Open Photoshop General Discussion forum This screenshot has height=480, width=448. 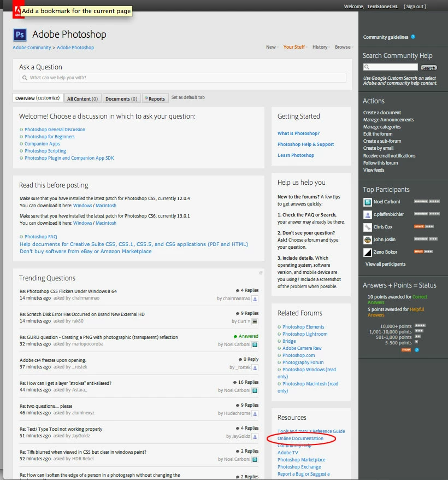pyautogui.click(x=55, y=130)
